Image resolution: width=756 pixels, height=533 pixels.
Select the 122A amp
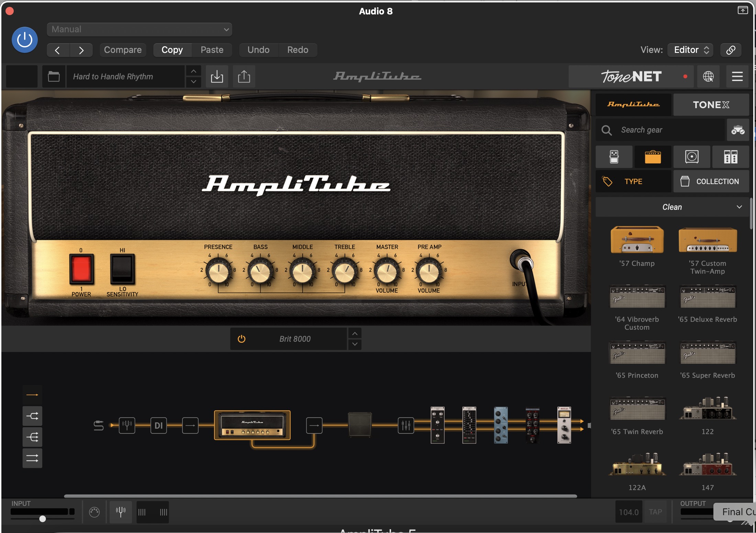(637, 472)
